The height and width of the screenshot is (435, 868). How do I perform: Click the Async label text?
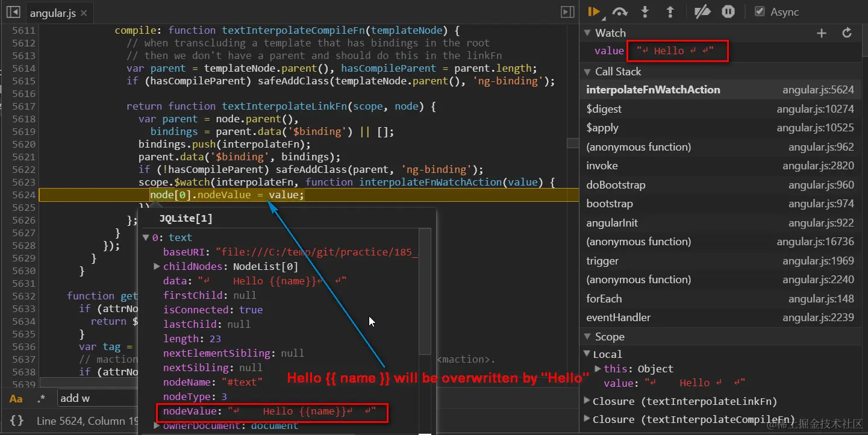pos(784,12)
